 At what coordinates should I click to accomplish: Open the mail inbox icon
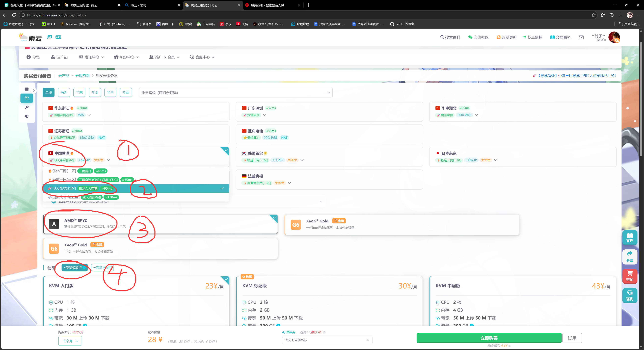click(x=581, y=37)
